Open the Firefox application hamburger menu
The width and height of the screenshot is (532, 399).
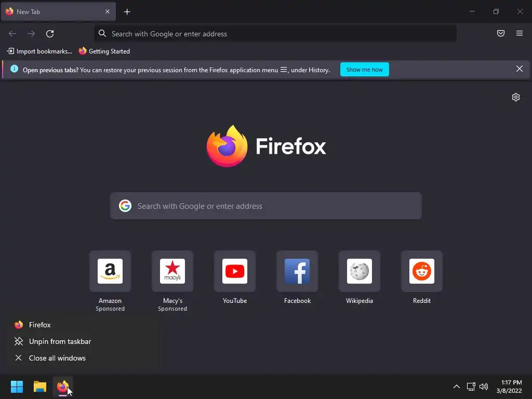coord(520,33)
